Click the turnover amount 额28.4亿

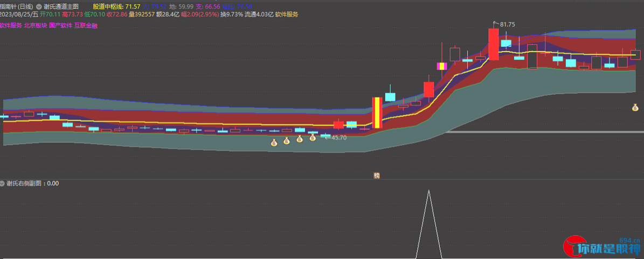[x=168, y=15]
